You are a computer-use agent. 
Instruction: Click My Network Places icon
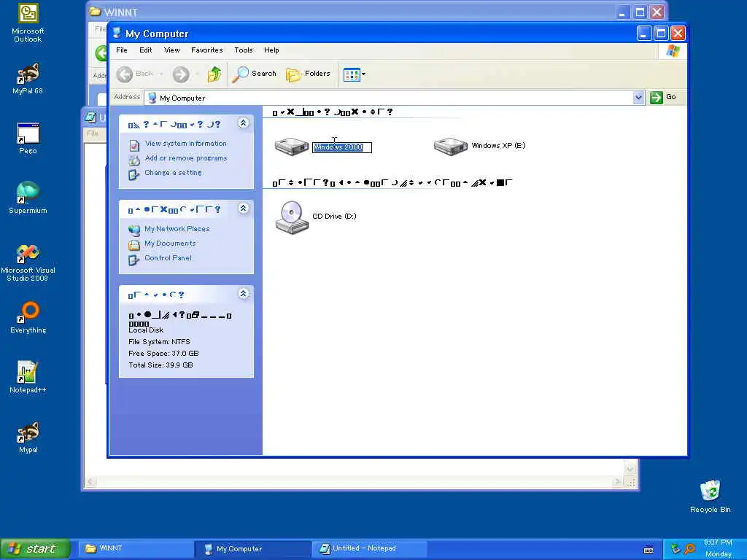click(134, 230)
